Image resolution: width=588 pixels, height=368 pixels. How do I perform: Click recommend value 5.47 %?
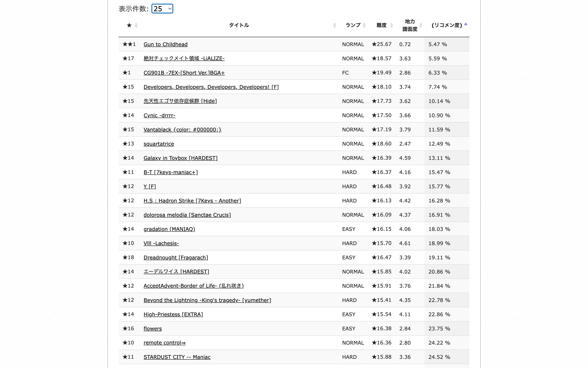tap(438, 44)
